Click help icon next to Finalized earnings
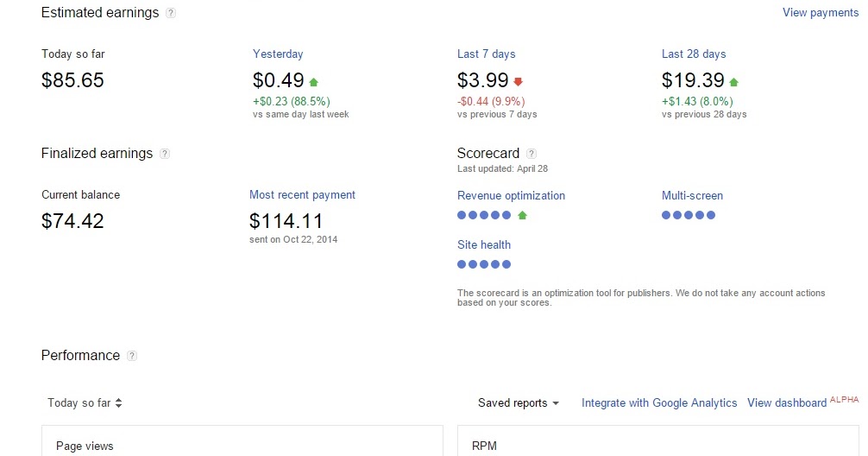The width and height of the screenshot is (868, 456). pos(165,154)
